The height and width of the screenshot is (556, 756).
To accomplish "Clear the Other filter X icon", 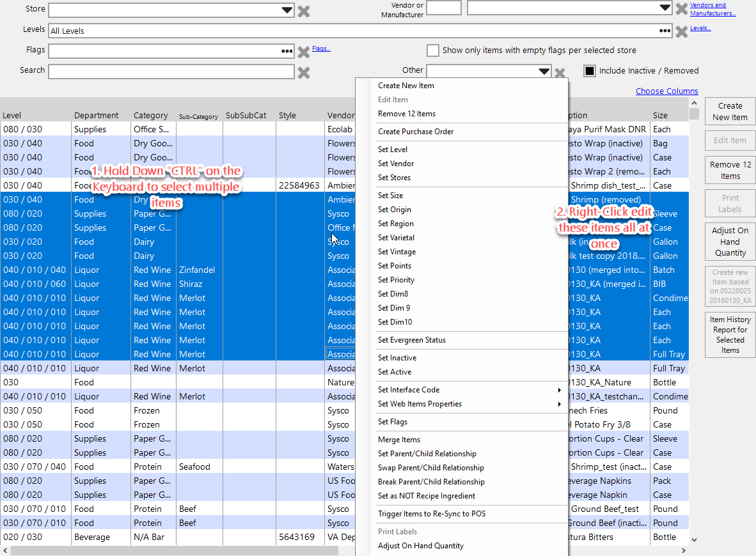I will pyautogui.click(x=560, y=73).
